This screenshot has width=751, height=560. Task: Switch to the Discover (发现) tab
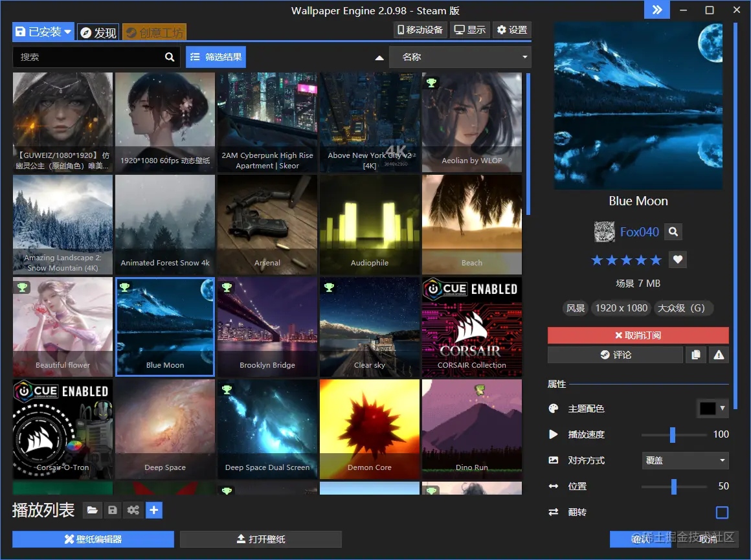pos(98,32)
